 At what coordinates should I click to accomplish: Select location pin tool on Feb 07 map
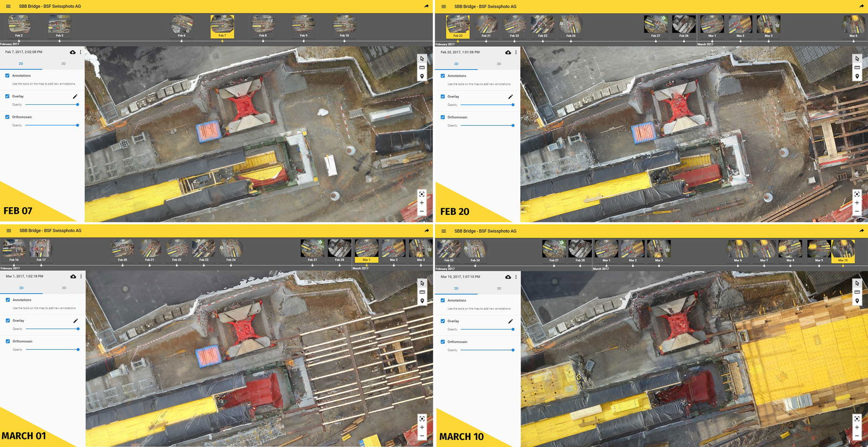[422, 76]
